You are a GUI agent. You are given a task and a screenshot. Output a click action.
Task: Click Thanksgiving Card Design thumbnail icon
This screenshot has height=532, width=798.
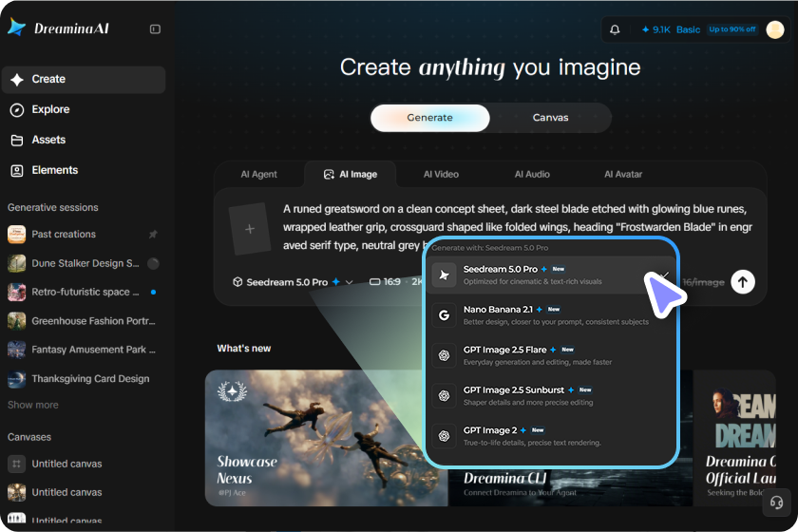(x=16, y=379)
